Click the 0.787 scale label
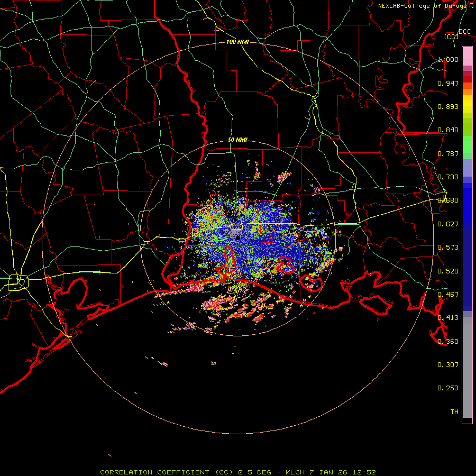This screenshot has width=476, height=476. (x=448, y=153)
